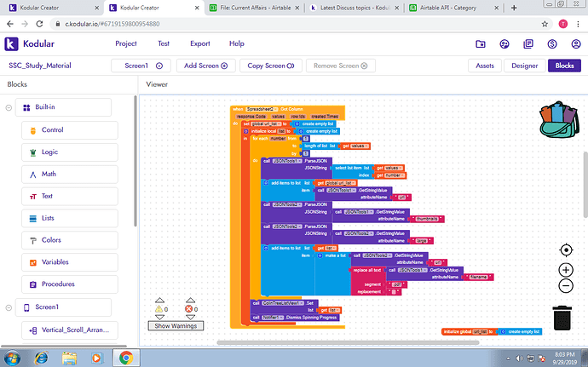This screenshot has height=367, width=588.
Task: Open the Chrome profile avatar
Action: (563, 24)
